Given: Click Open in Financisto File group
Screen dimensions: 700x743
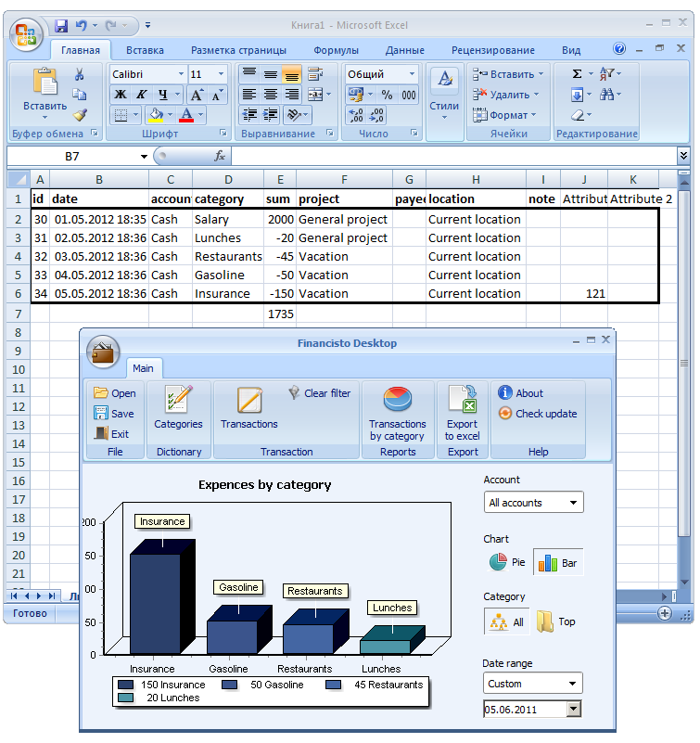Looking at the screenshot, I should [115, 393].
